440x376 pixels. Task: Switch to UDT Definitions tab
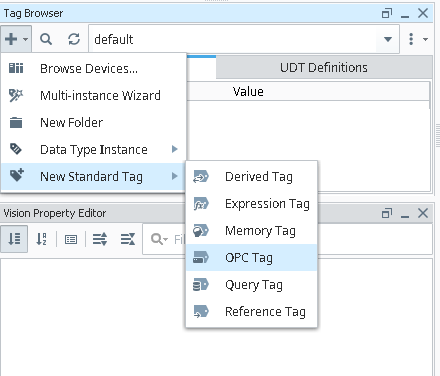pyautogui.click(x=324, y=68)
